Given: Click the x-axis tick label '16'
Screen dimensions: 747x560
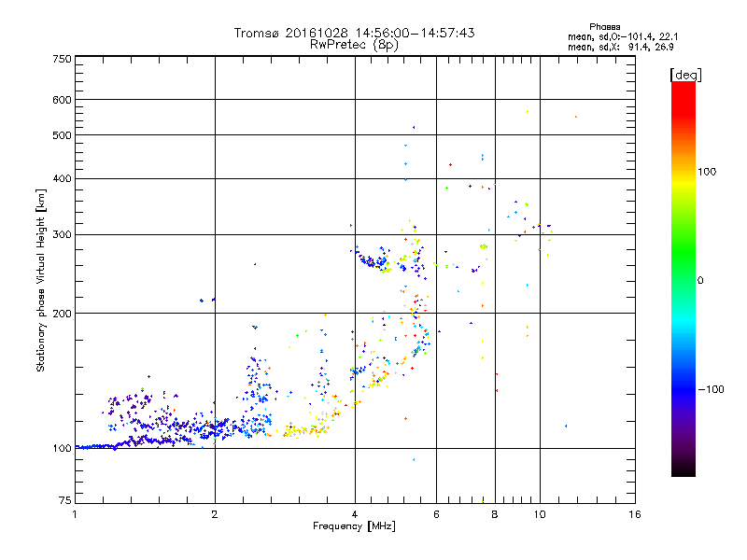Looking at the screenshot, I should coord(635,514).
